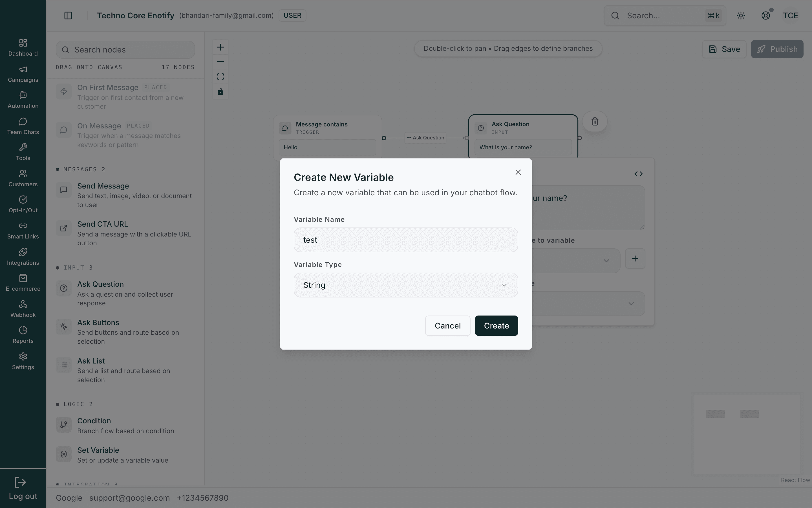Viewport: 812px width, 508px height.
Task: Click the USER role badge
Action: point(292,16)
